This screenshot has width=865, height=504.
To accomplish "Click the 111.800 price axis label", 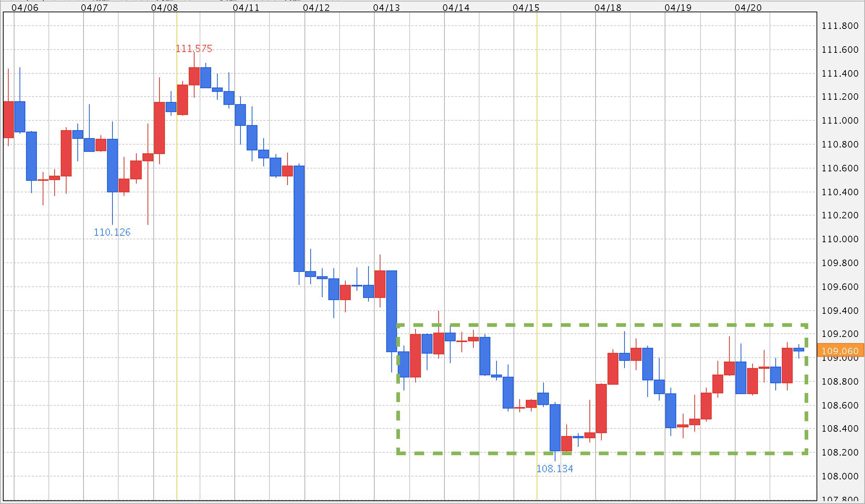I will [840, 26].
